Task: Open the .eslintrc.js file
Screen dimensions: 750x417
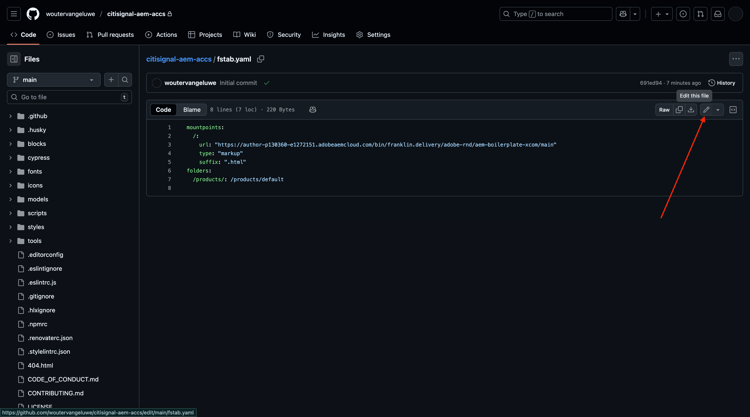Action: coord(42,283)
